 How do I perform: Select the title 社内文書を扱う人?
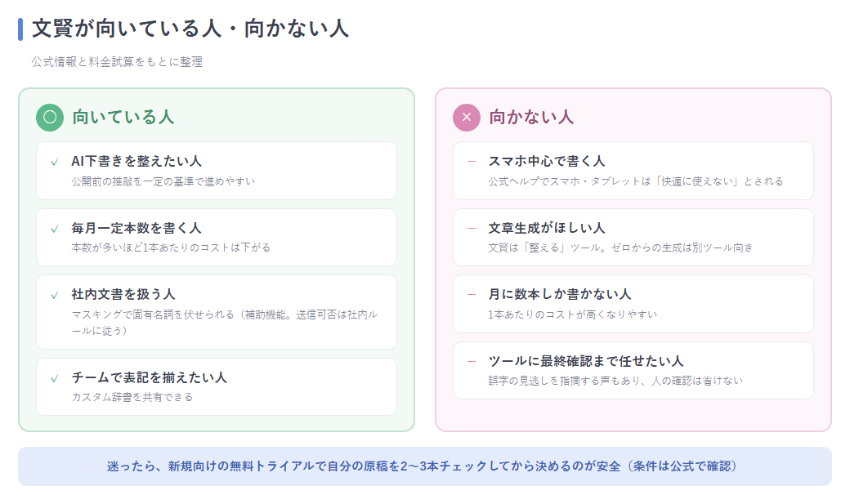[123, 294]
